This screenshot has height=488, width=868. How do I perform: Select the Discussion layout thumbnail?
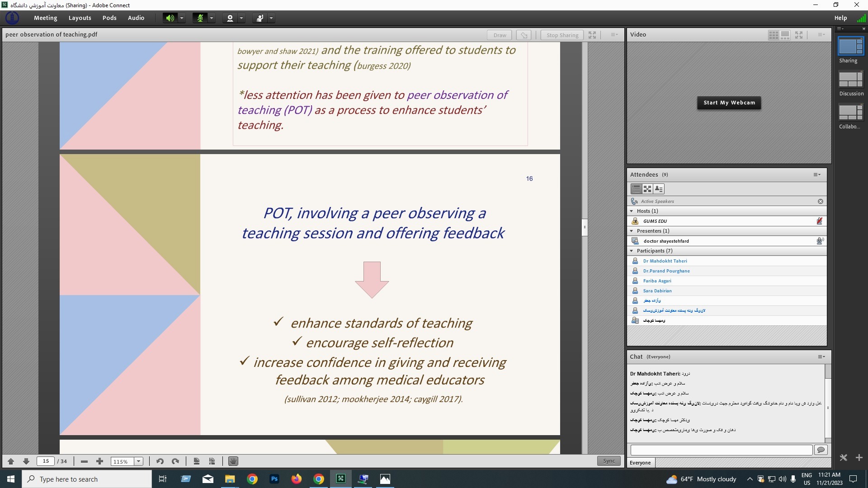[851, 80]
